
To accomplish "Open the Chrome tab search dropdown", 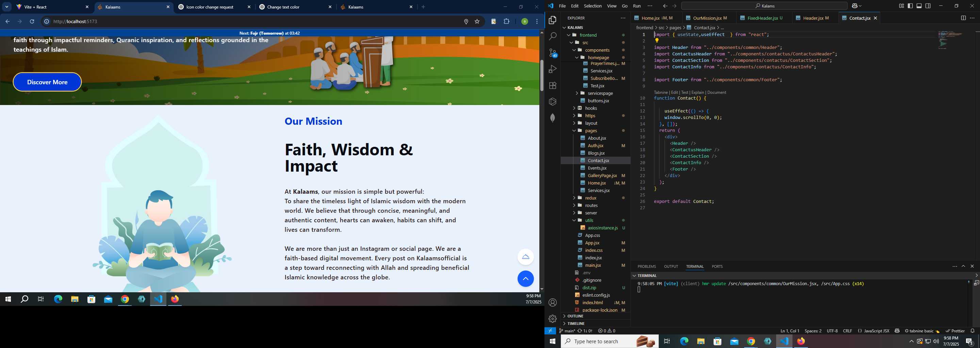I will tap(7, 7).
